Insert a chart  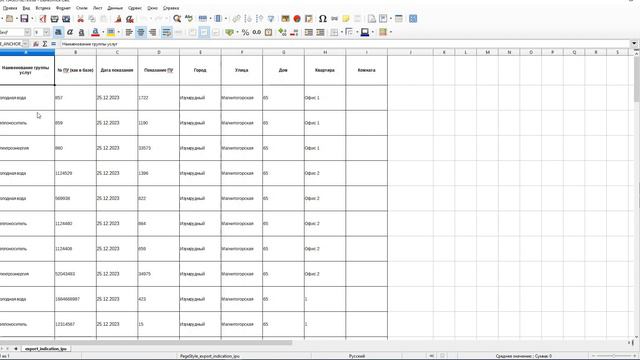297,19
